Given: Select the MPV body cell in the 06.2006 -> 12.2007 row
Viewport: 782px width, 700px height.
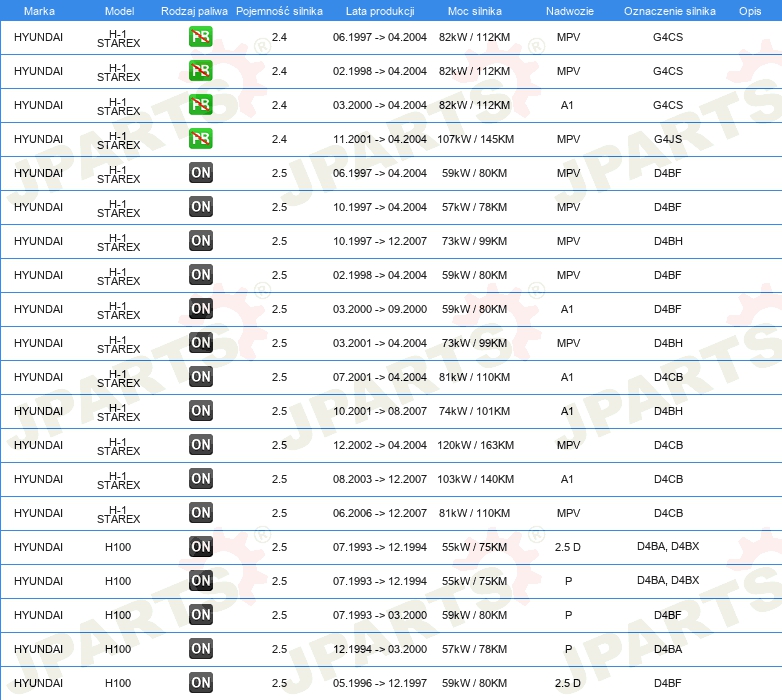Looking at the screenshot, I should click(x=569, y=513).
